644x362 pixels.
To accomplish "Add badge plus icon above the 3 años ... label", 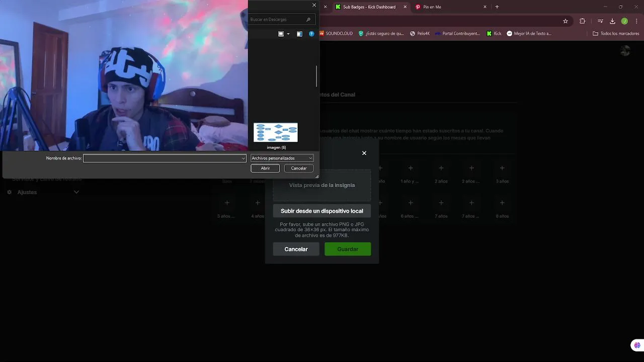I will click(227, 203).
